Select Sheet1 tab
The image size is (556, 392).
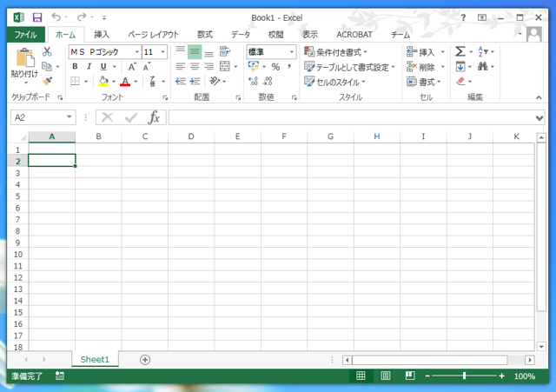click(95, 359)
